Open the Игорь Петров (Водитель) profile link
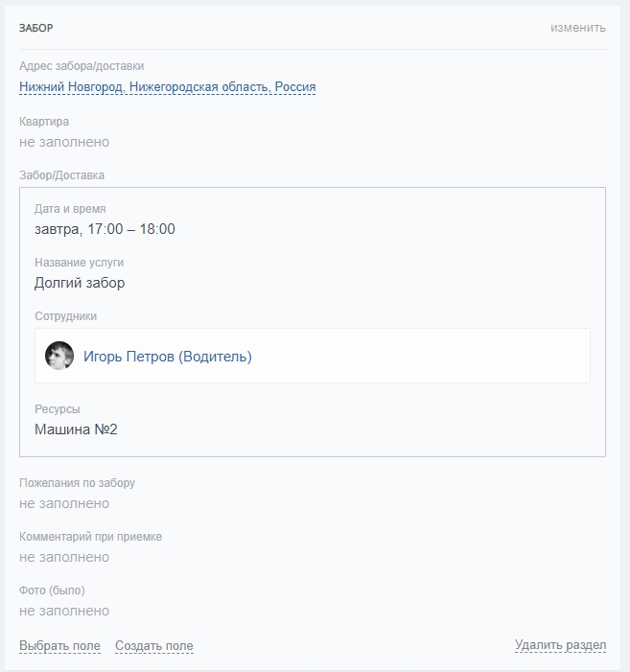 168,357
